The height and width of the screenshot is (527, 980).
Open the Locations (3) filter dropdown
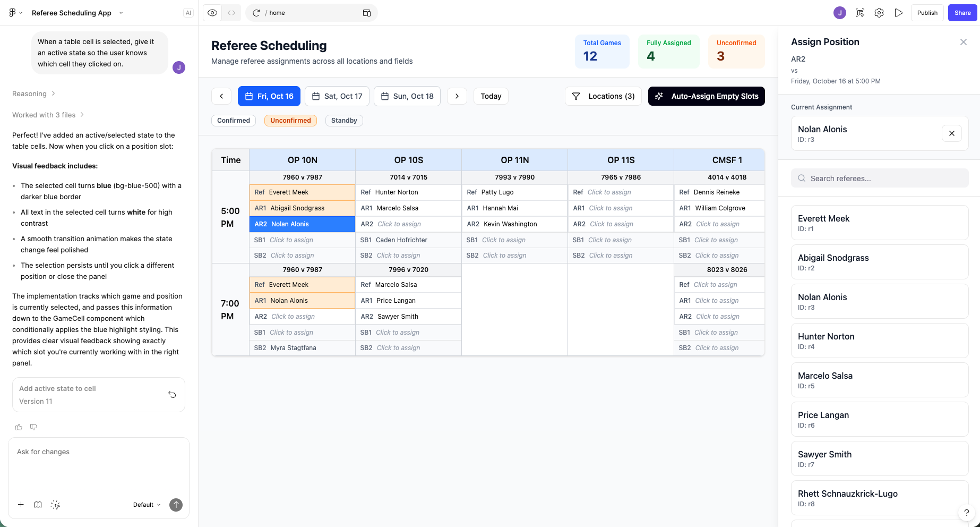pos(603,96)
